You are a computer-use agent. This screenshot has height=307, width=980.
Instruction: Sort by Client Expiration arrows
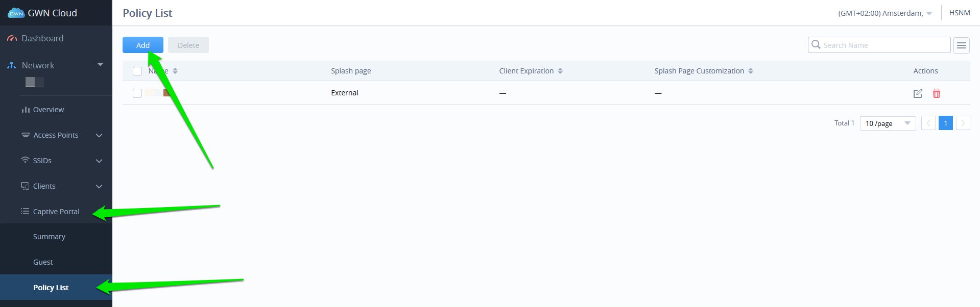click(560, 71)
